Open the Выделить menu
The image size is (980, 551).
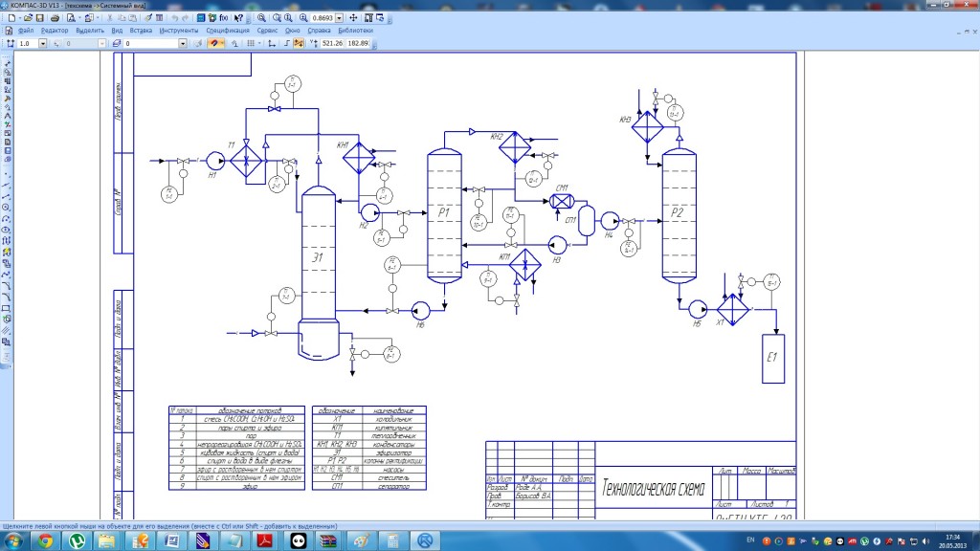coord(90,30)
